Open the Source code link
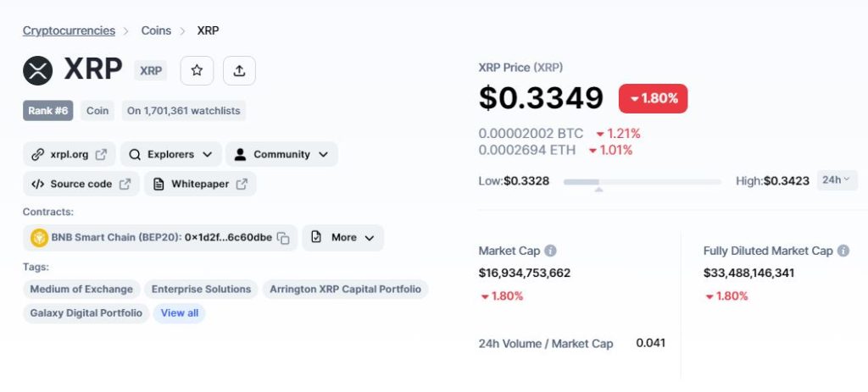The height and width of the screenshot is (392, 868). point(81,184)
